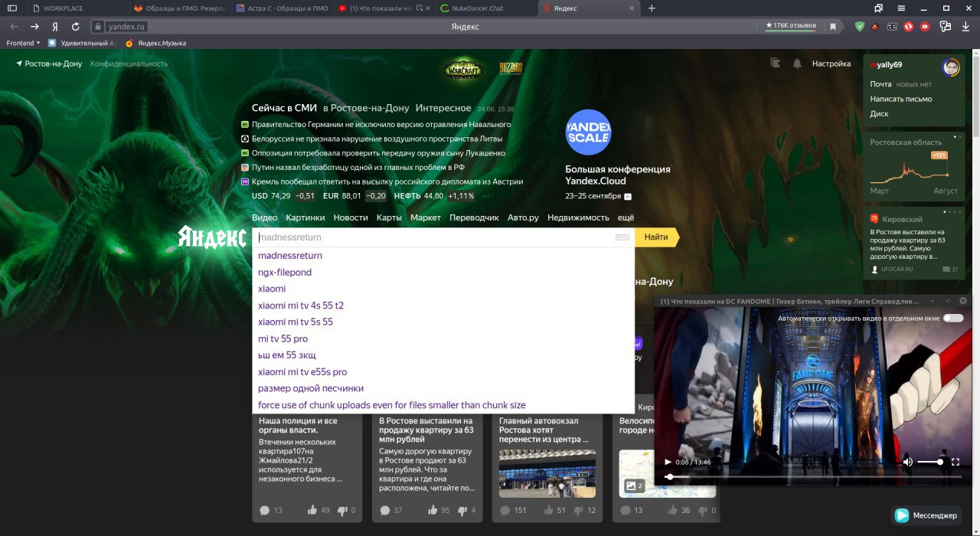Switch to the NukeDancer.Chat tab

486,8
